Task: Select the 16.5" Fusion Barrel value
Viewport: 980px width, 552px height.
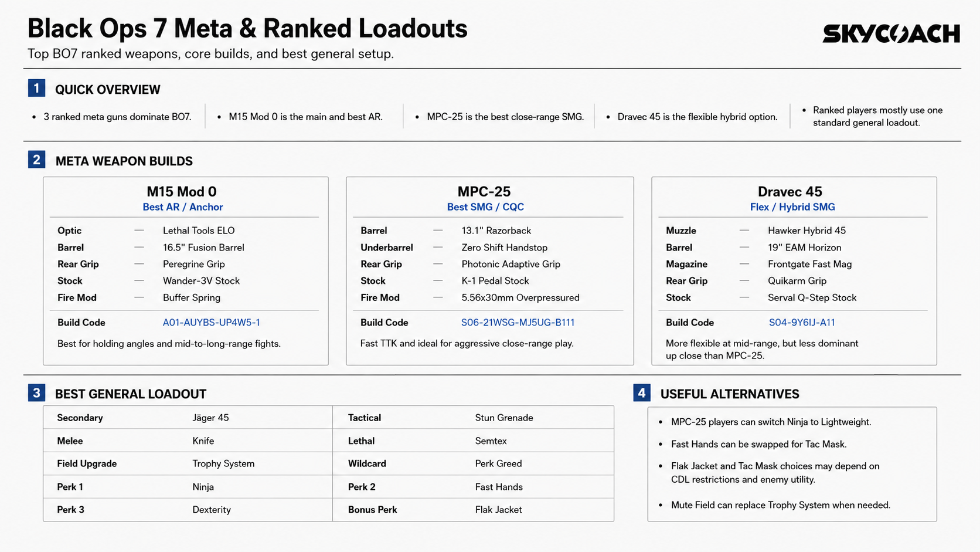Action: click(x=203, y=248)
